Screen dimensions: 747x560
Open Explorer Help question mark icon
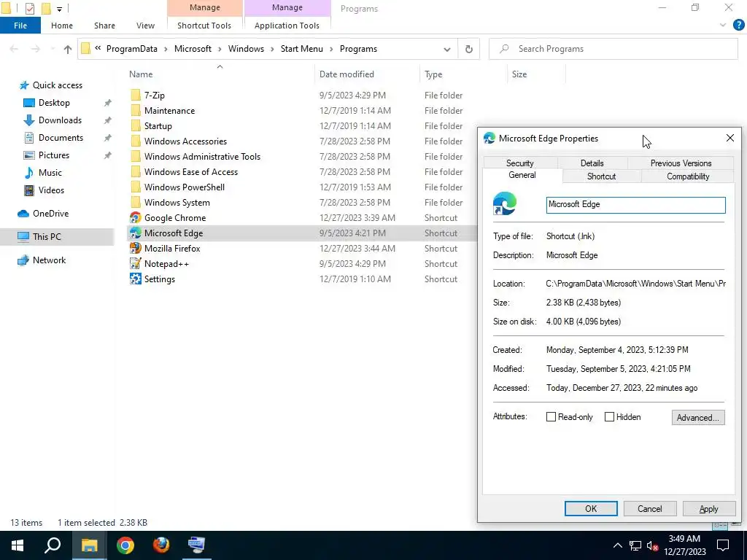738,26
